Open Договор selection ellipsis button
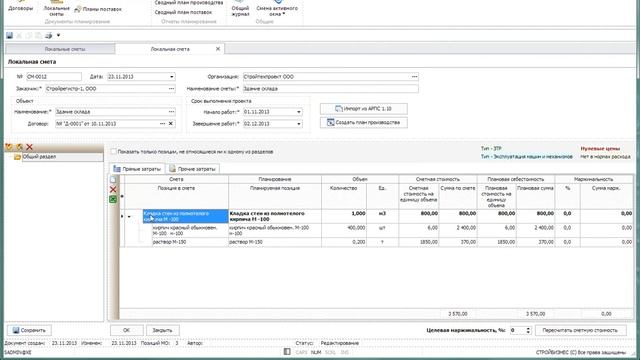Screen dimensions: 640x360 [x=162, y=123]
